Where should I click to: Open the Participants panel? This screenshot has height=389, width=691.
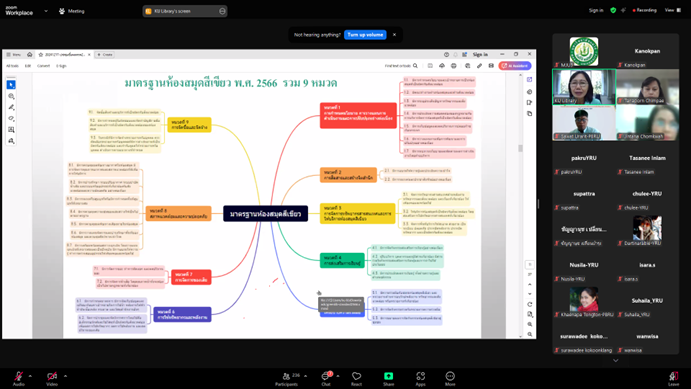coord(286,378)
